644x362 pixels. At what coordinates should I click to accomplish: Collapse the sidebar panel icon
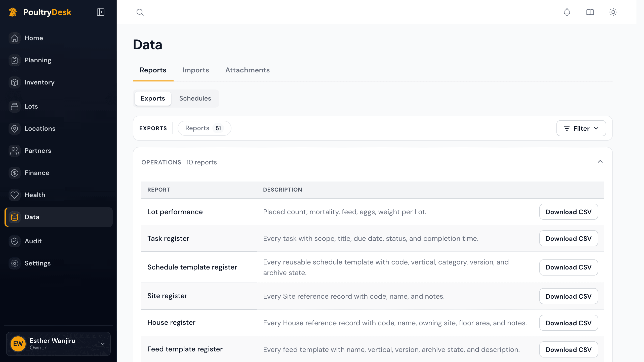click(x=101, y=12)
